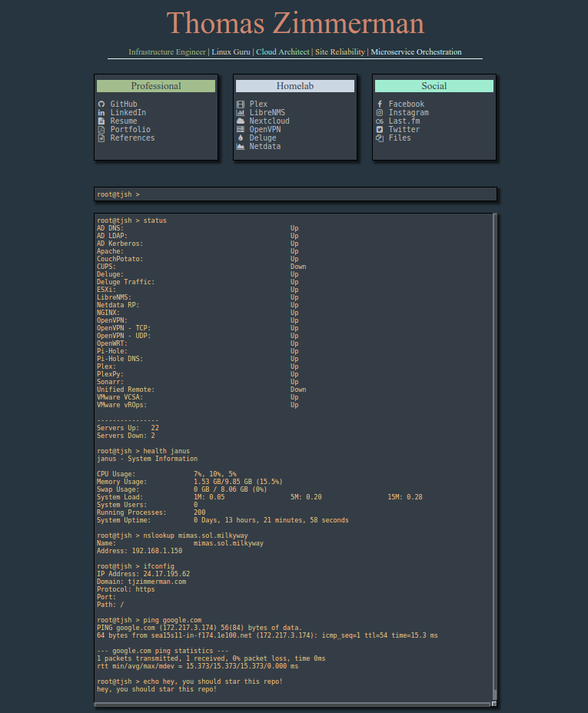Open the Resume link

tap(124, 121)
